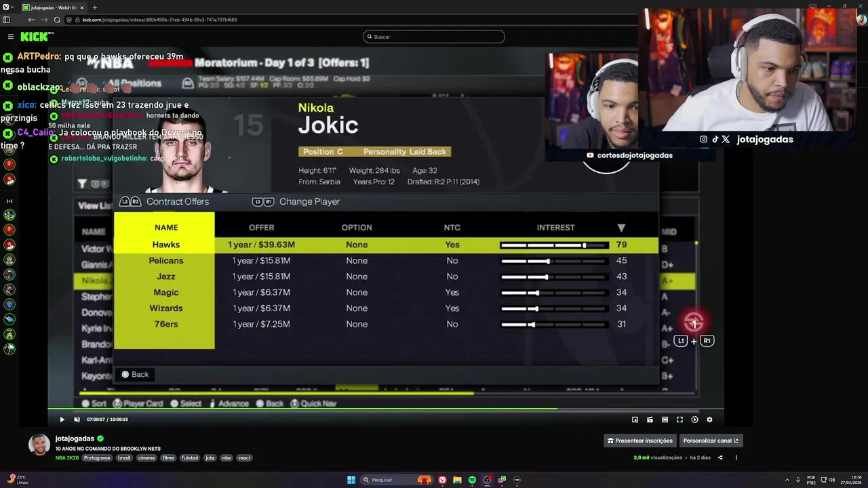Toggle the browser side panel
The image size is (868, 488).
tap(7, 20)
